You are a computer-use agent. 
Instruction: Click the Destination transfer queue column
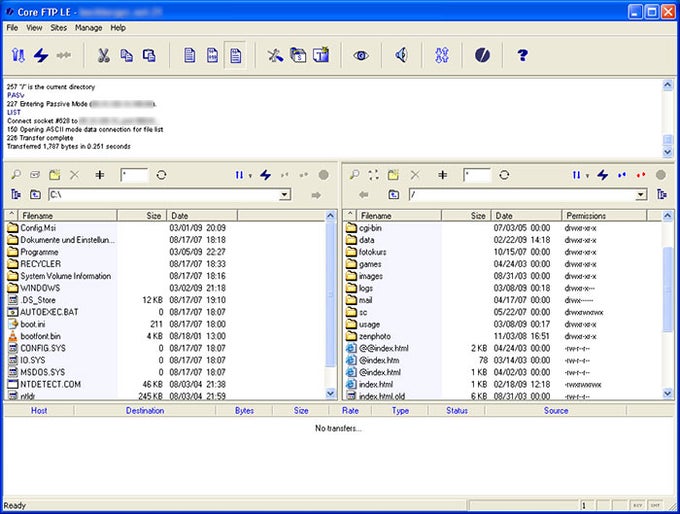point(145,410)
